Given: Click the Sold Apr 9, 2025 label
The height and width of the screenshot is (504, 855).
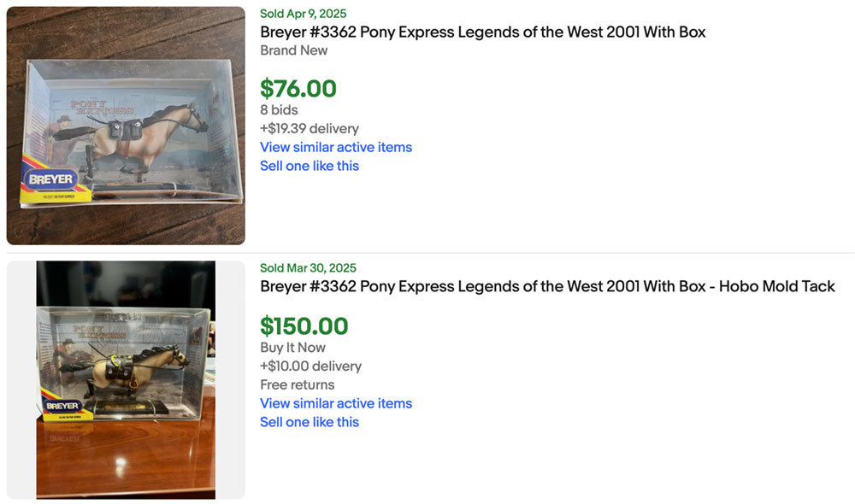Looking at the screenshot, I should coord(304,14).
